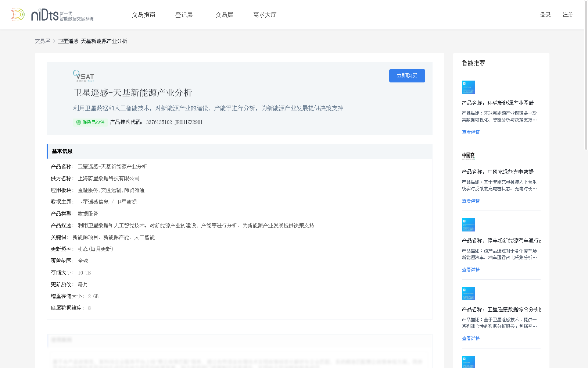
Task: Click main title 卫星遥感-天基新能源产业分析
Action: (133, 93)
